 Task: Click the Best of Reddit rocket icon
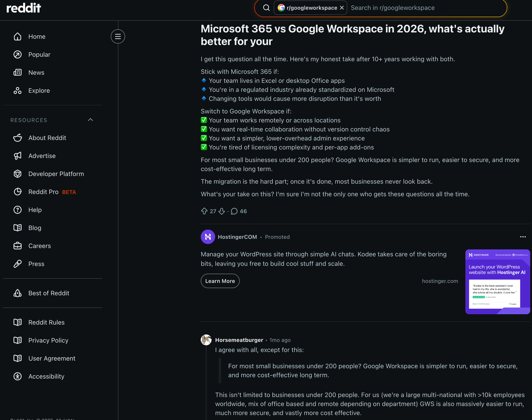tap(18, 293)
